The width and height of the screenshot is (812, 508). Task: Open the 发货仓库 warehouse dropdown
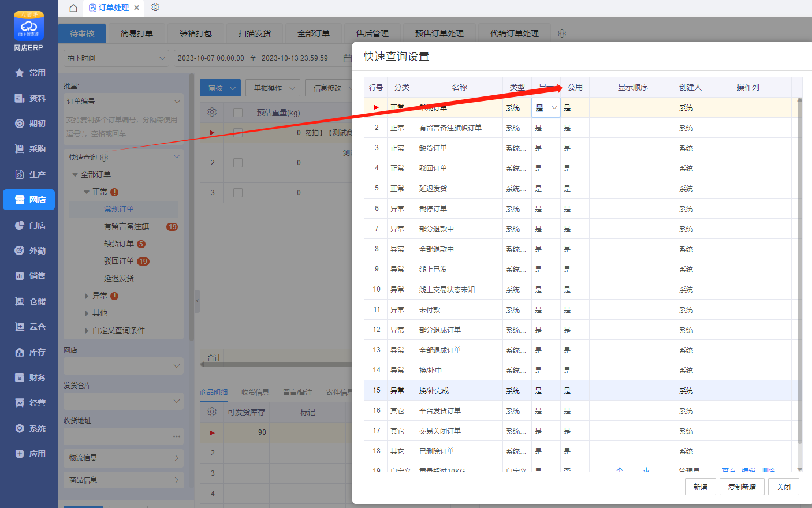124,401
